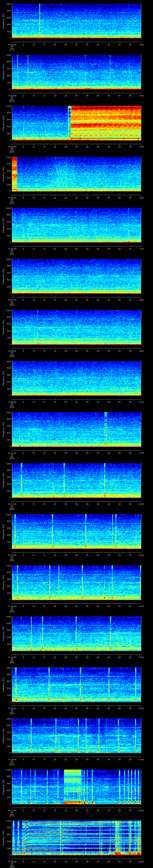Click the '14:06:00' start time label

pyautogui.click(x=12, y=249)
